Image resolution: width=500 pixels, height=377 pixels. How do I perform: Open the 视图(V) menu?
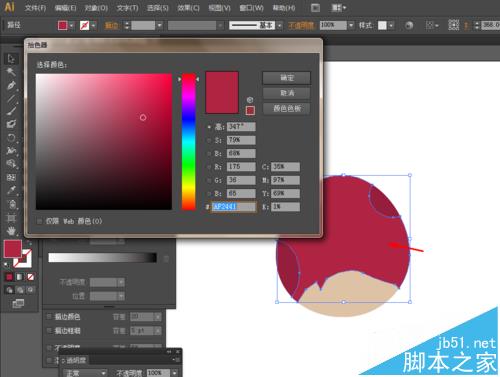[219, 8]
